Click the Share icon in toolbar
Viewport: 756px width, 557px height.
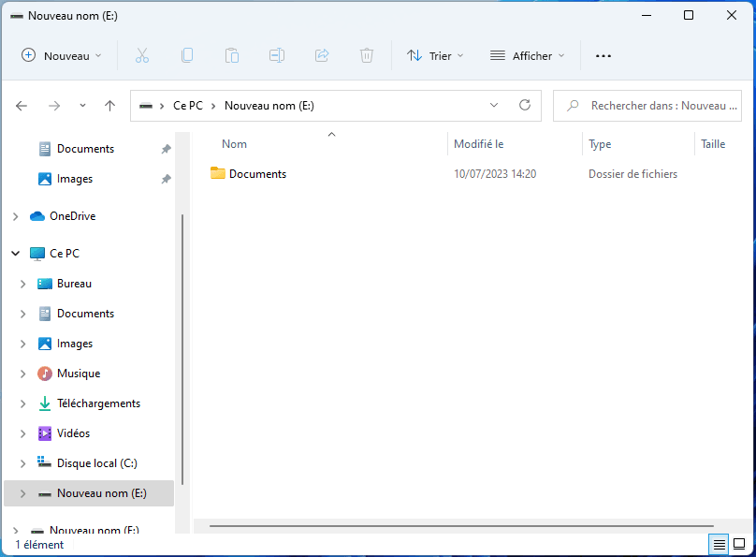(x=322, y=56)
